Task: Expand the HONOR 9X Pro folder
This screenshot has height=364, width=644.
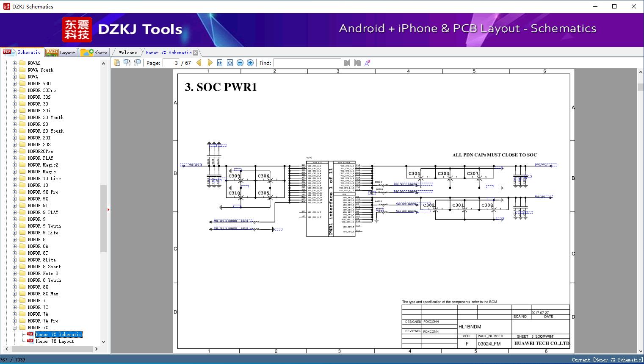Action: pyautogui.click(x=15, y=192)
